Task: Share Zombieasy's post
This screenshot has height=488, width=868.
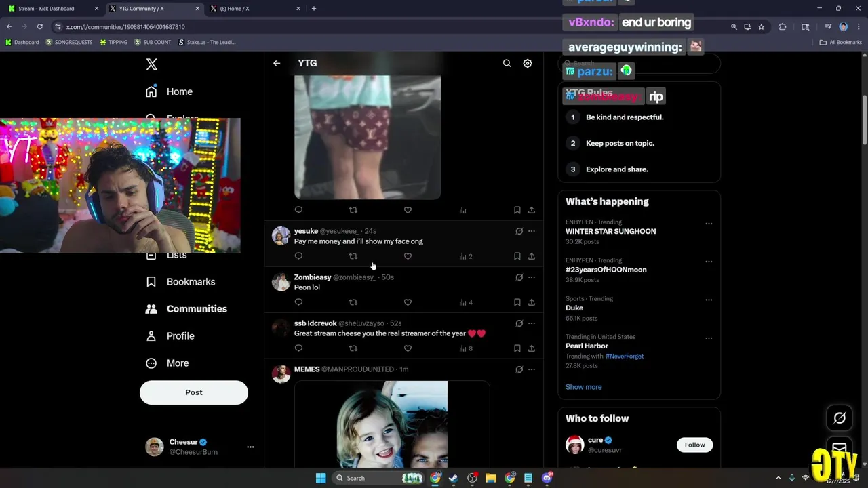Action: 532,302
